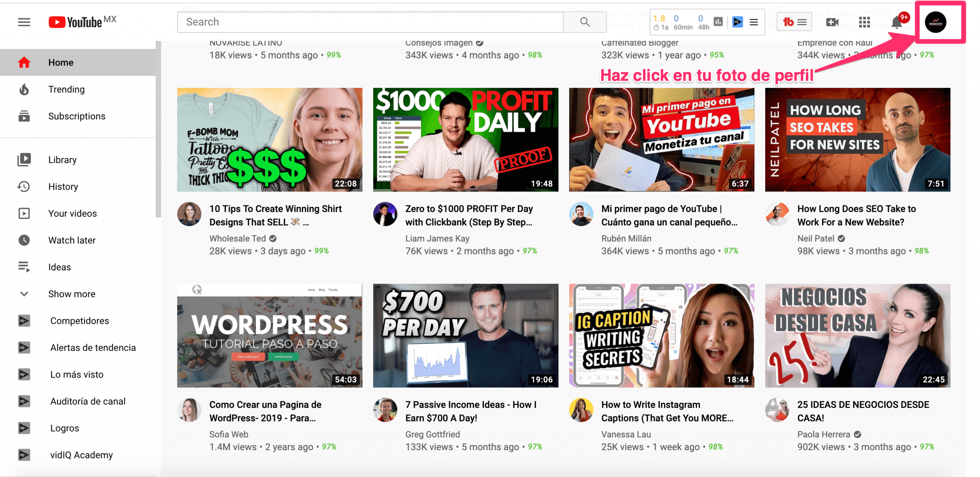This screenshot has height=477, width=980.
Task: Click Liam James Kay channel avatar
Action: click(x=385, y=214)
